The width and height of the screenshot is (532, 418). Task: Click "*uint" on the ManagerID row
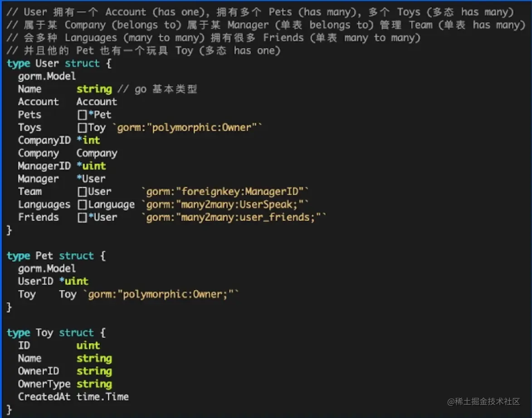click(91, 166)
